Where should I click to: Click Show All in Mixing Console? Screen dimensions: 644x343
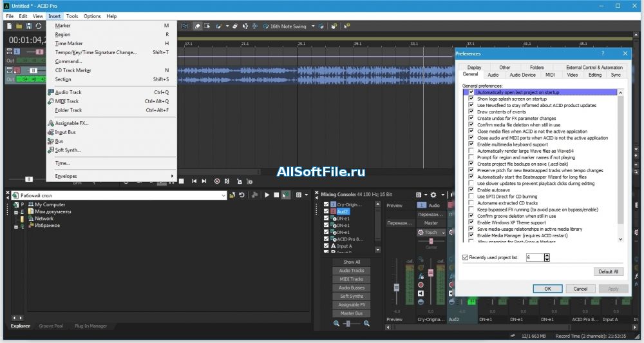tap(352, 262)
